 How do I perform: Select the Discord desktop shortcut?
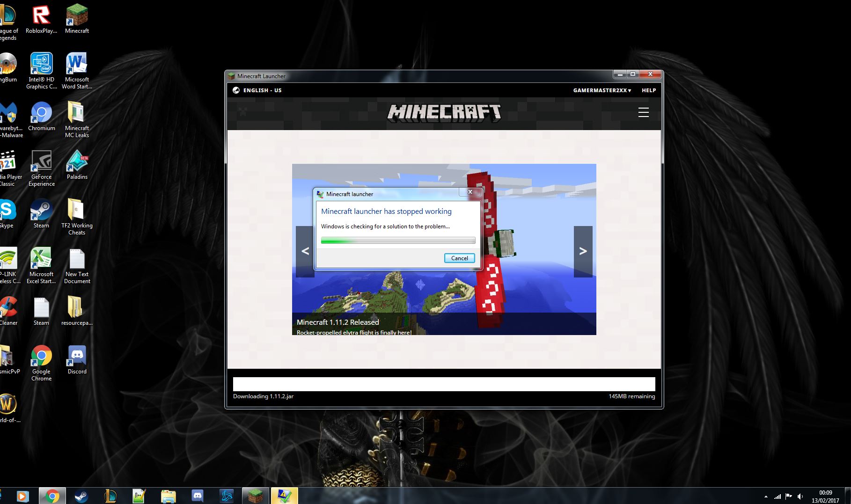coord(77,360)
